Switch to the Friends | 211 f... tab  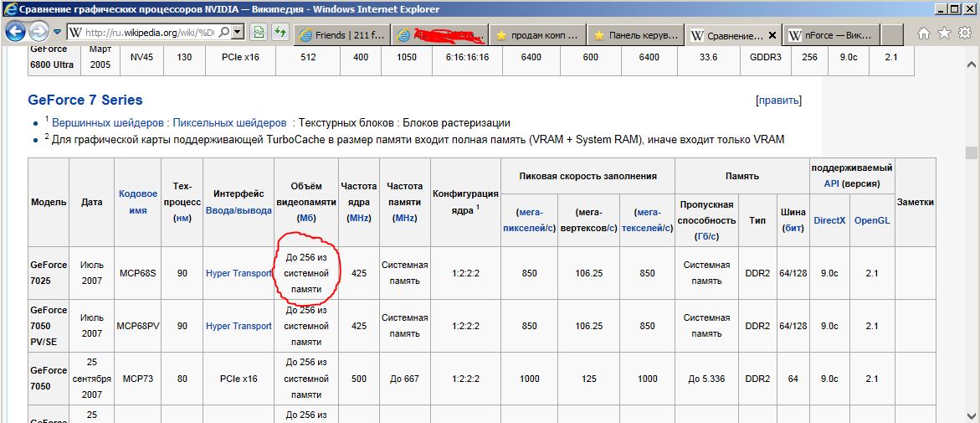point(342,35)
